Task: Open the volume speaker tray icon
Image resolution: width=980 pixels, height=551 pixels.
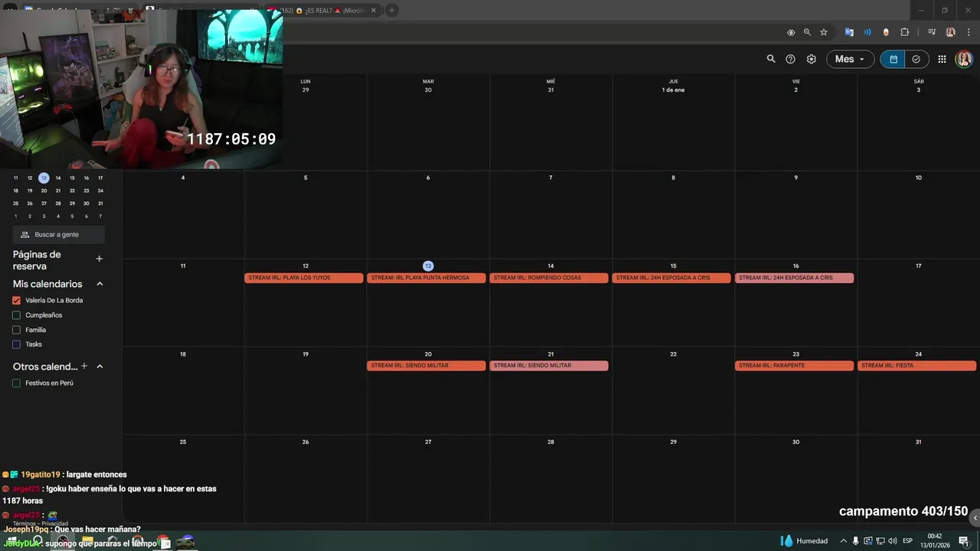Action: 893,541
